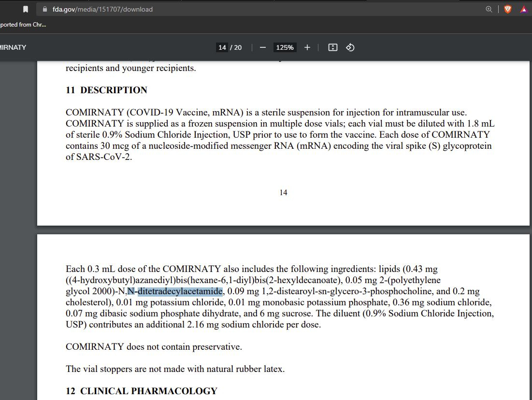This screenshot has height=400, width=532.
Task: Click the heading 12 CLINICAL PHARMACOLOGY
Action: (142, 391)
